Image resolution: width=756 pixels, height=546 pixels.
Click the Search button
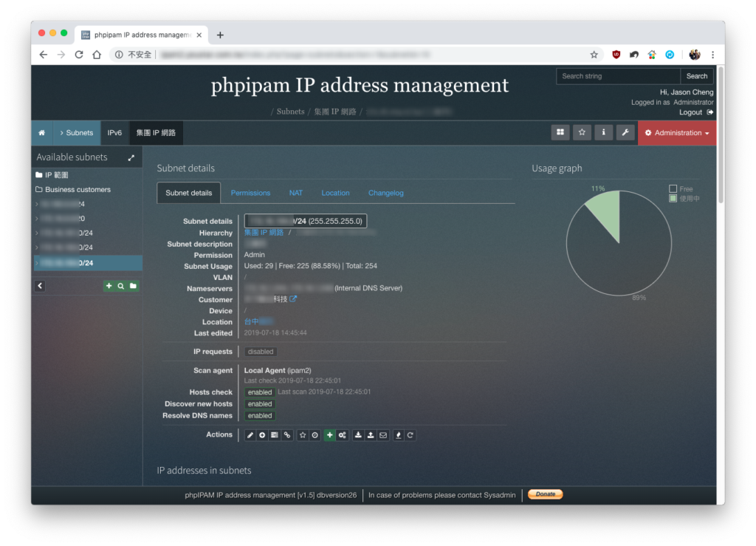697,76
